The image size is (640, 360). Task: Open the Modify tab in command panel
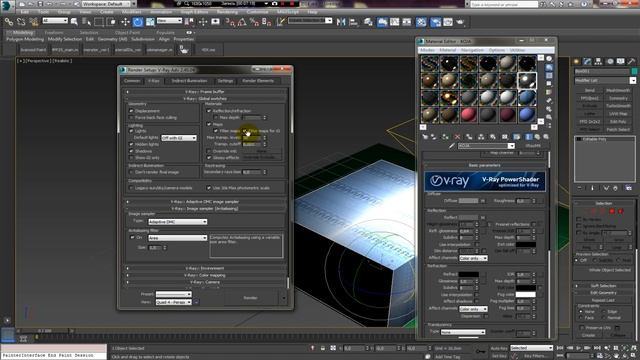tap(587, 61)
